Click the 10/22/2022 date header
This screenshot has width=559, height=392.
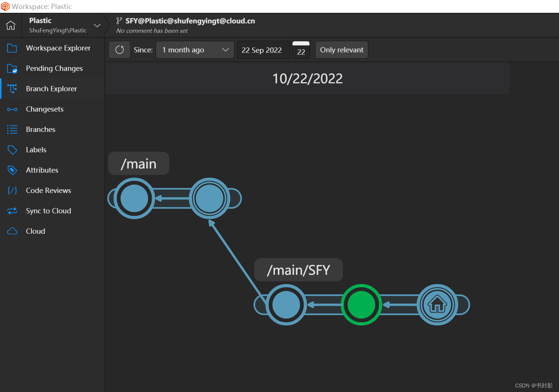(x=307, y=78)
